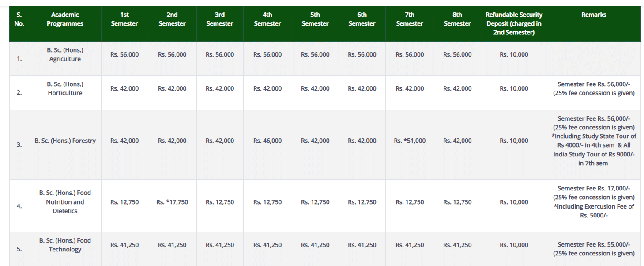Click the 1st Semester column header

[x=124, y=19]
